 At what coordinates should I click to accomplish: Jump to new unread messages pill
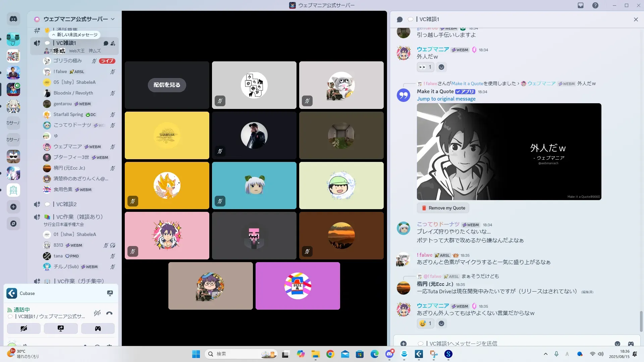pos(74,35)
